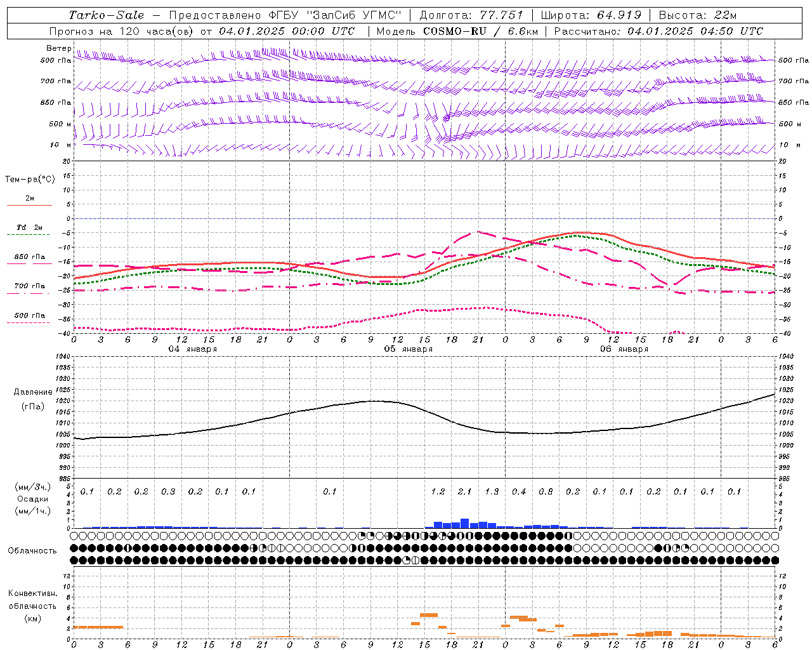The image size is (812, 650).
Task: Click the 3-hour precipitation value 2.1
Action: (x=465, y=491)
